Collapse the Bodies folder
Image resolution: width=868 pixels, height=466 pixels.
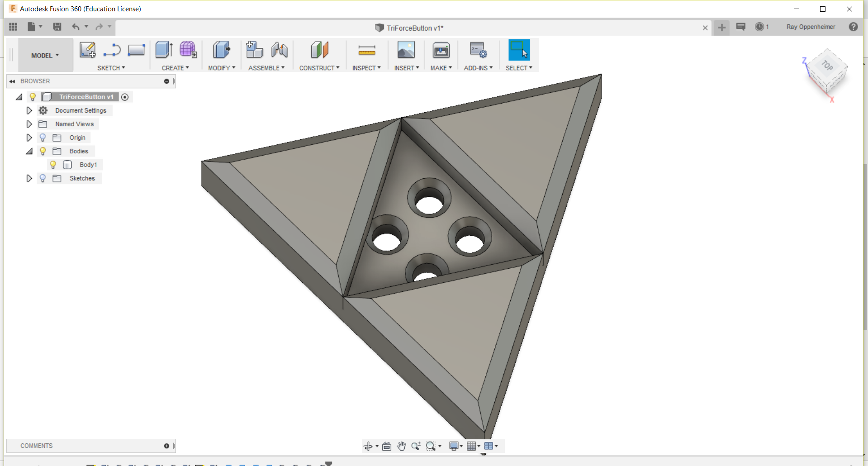pos(29,151)
